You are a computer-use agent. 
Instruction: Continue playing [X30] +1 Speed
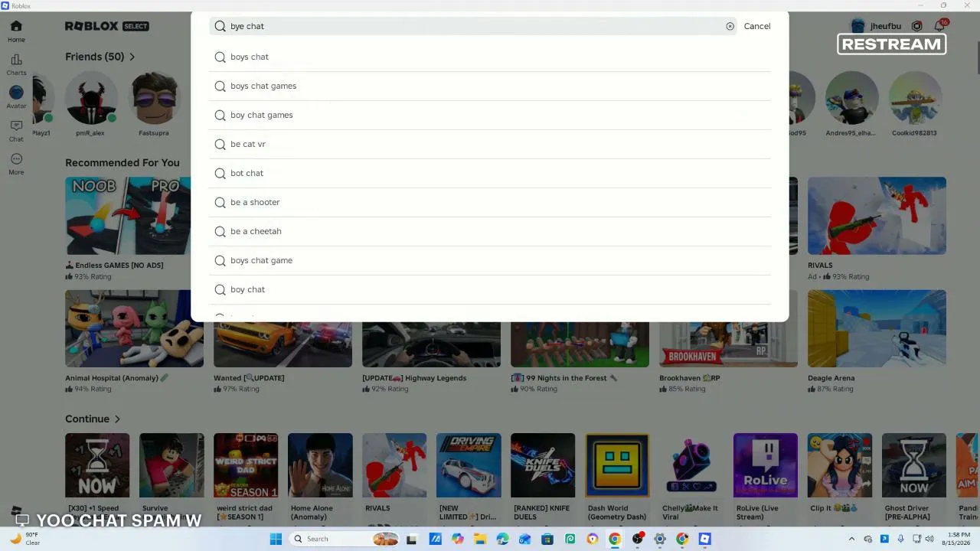coord(97,465)
